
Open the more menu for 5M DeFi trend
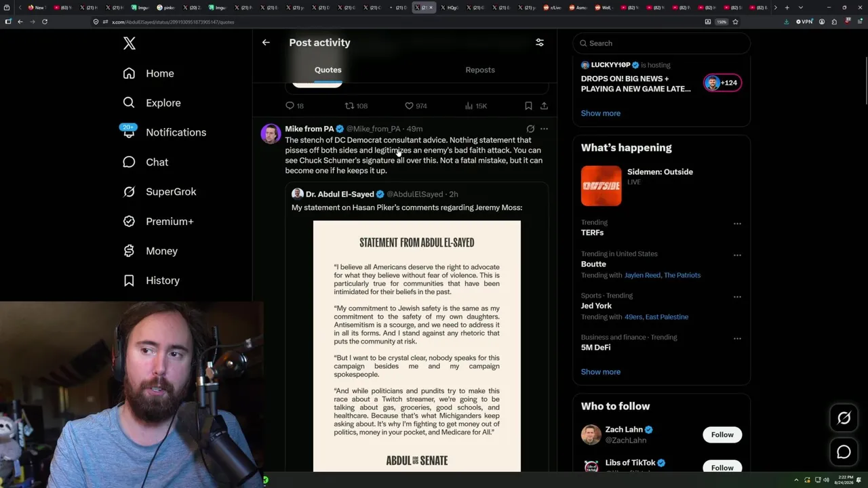(737, 338)
